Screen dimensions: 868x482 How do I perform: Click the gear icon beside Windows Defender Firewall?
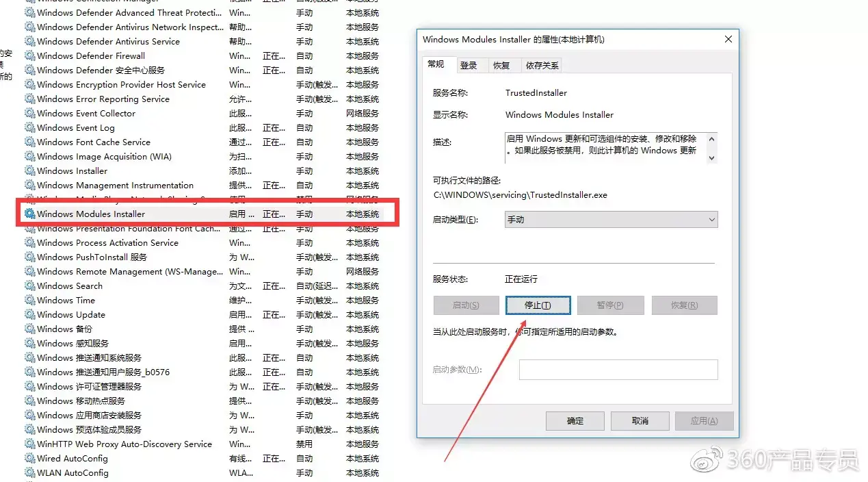coord(30,56)
